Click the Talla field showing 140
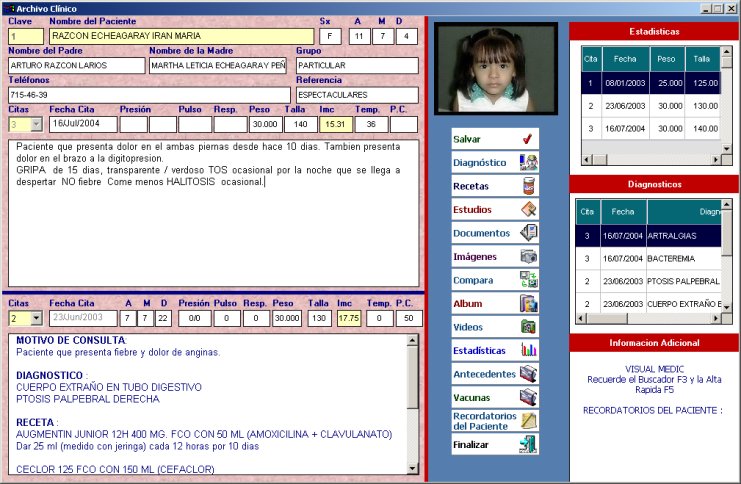The width and height of the screenshot is (741, 484). pyautogui.click(x=300, y=124)
